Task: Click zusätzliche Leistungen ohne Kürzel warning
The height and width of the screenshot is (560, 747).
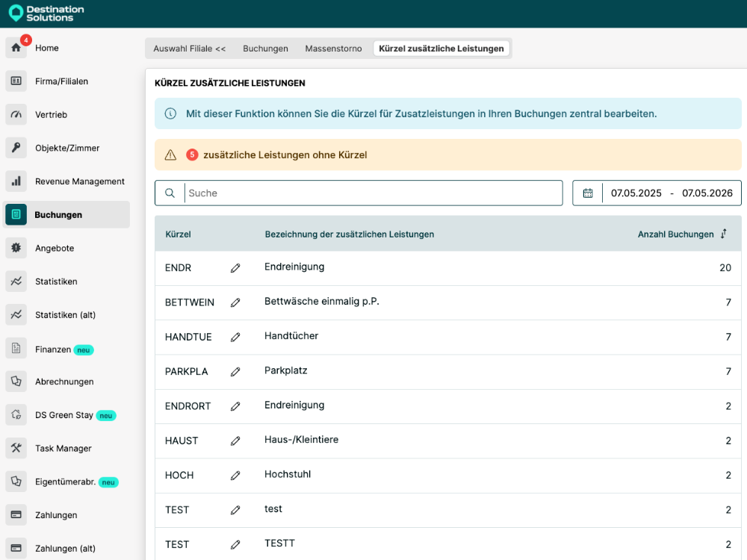Action: (285, 155)
